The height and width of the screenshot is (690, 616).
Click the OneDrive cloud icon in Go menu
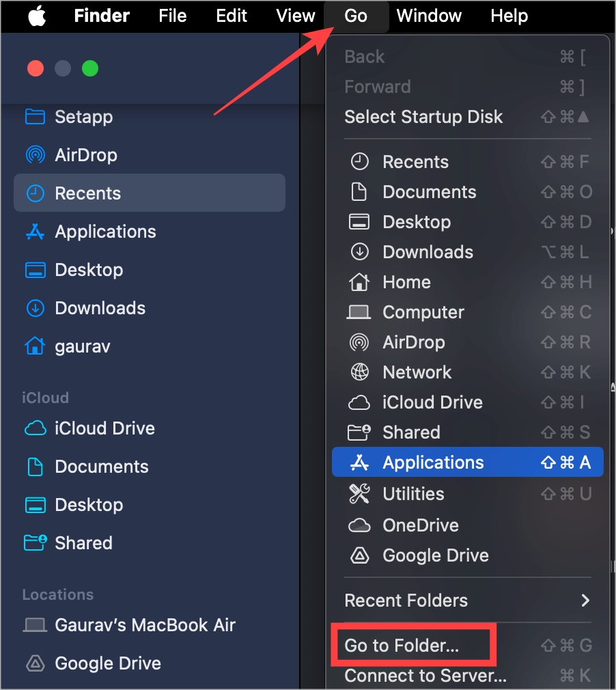[359, 525]
